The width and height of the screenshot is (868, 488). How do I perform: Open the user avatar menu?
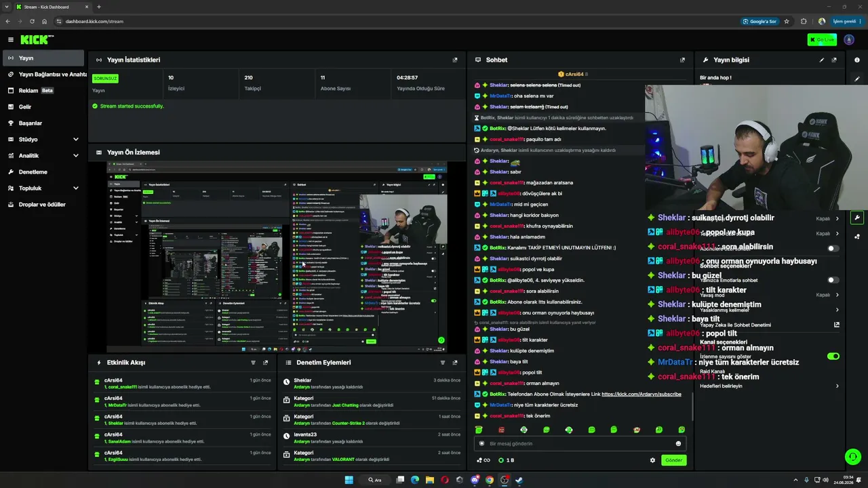[x=849, y=40]
